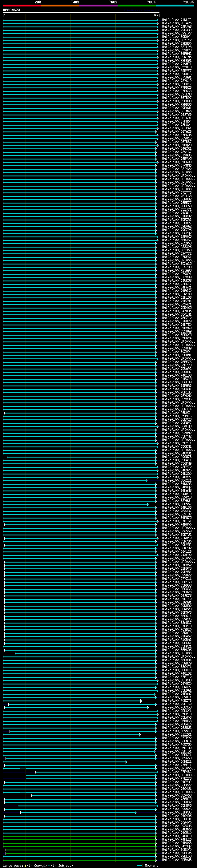Select the UniRef100_A9PAW1 label
Image resolution: width=197 pixels, height=868 pixels.
[177, 108]
